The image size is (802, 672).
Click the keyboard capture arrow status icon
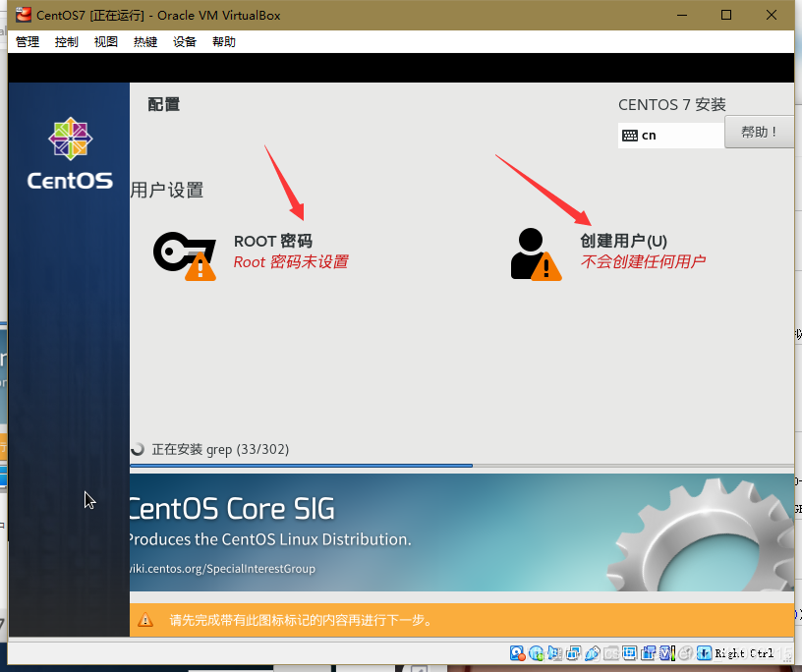704,653
